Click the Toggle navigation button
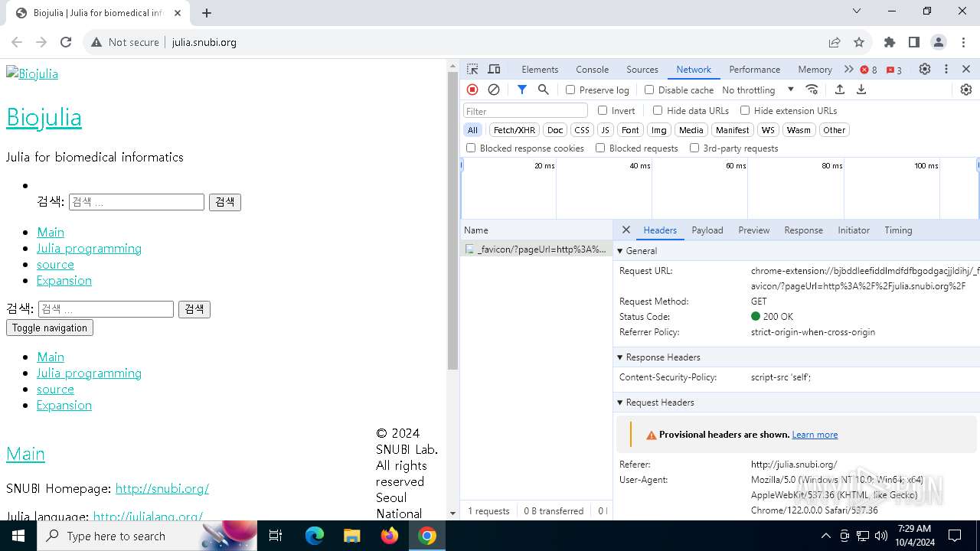This screenshot has width=980, height=551. point(50,328)
